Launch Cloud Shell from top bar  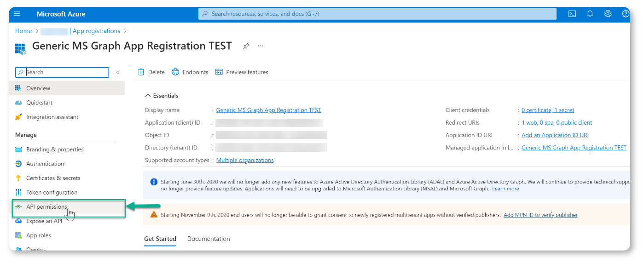coord(572,14)
